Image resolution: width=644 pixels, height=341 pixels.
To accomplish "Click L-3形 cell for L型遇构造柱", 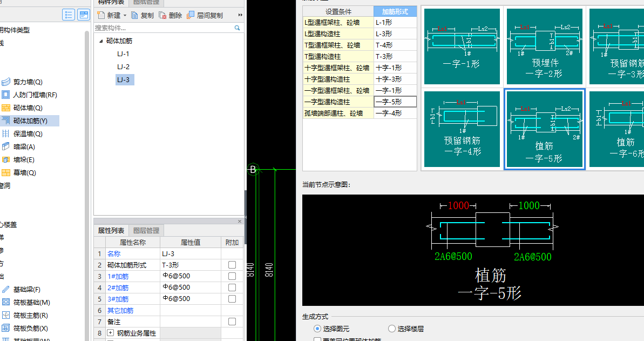I will [x=395, y=34].
